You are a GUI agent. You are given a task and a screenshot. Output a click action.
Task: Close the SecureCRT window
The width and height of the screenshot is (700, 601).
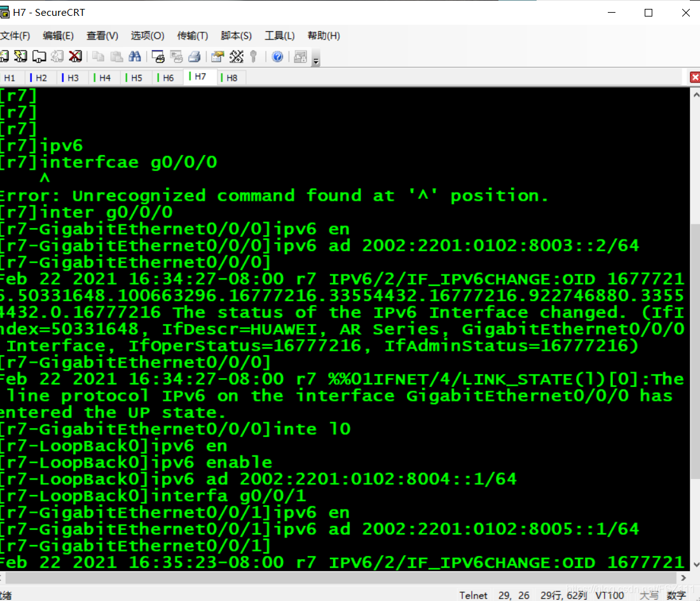pos(686,13)
